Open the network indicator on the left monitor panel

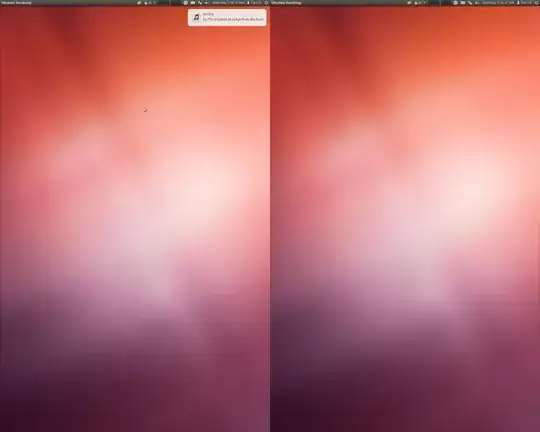200,3
